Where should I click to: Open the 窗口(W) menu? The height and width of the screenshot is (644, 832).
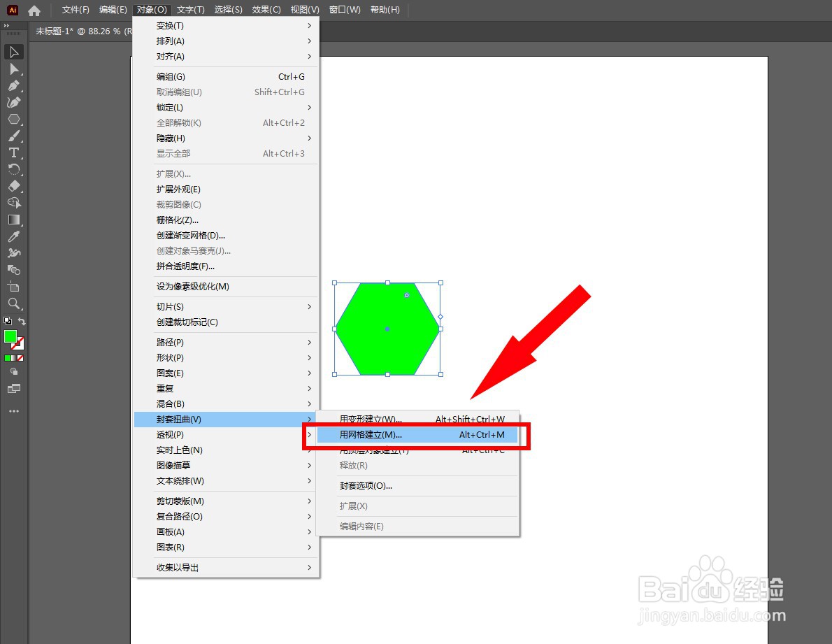pyautogui.click(x=345, y=10)
